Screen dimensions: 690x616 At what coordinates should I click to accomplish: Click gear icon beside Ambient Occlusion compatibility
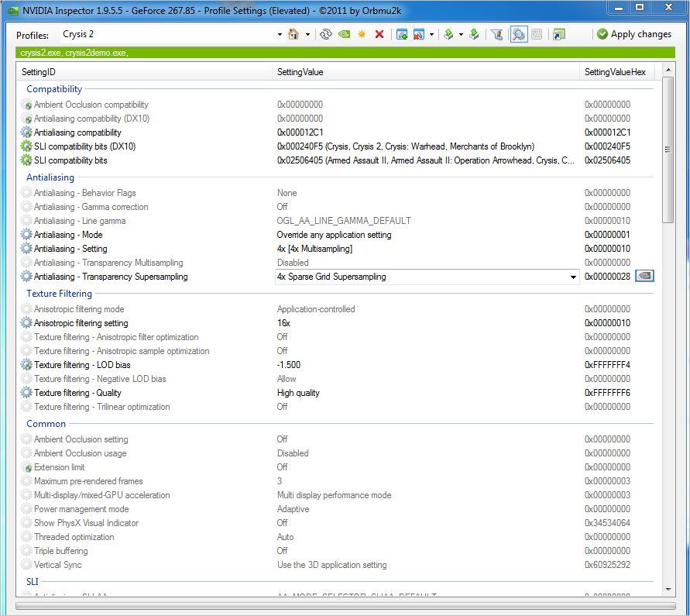point(26,105)
